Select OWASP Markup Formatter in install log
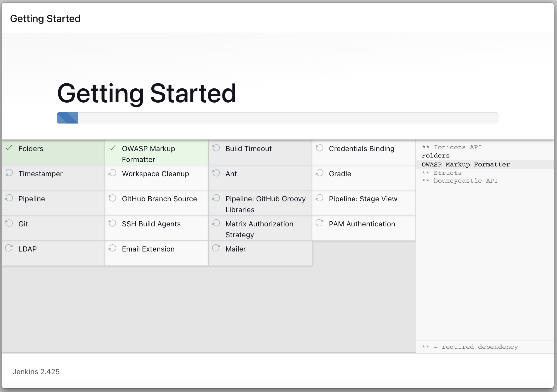Screen dimensions: 557x392 click(466, 164)
